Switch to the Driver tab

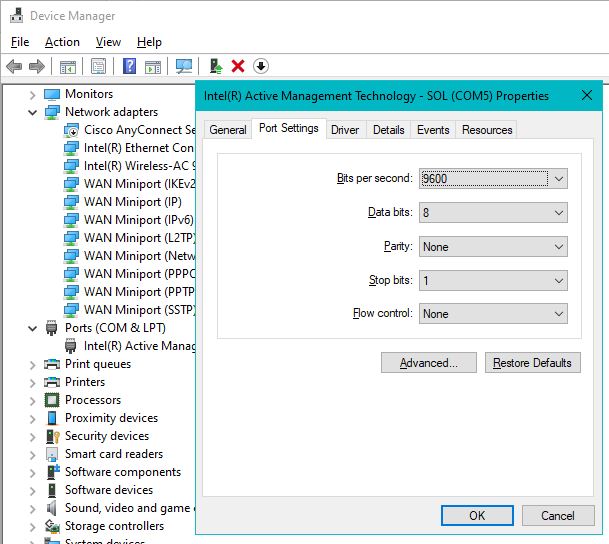click(345, 130)
